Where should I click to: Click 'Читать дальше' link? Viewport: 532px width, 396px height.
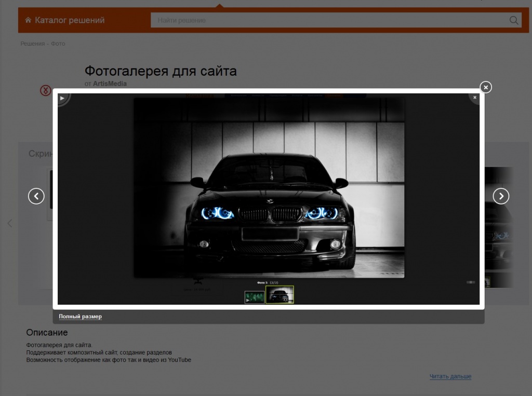click(x=450, y=376)
